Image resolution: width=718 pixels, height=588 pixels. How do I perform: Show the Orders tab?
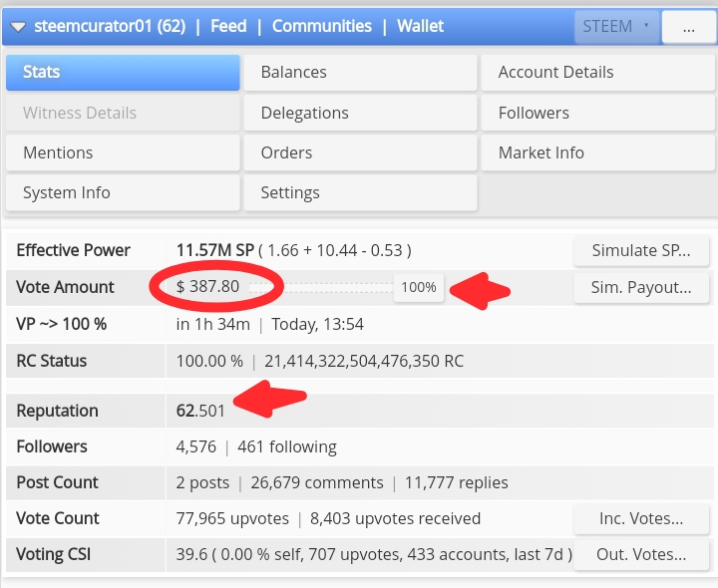(x=360, y=152)
